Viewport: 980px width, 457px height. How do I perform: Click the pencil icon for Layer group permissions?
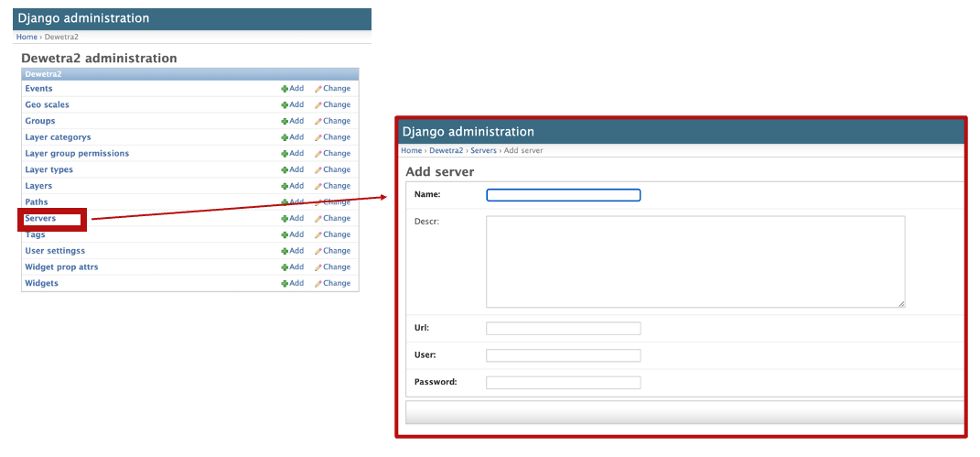[x=318, y=154]
